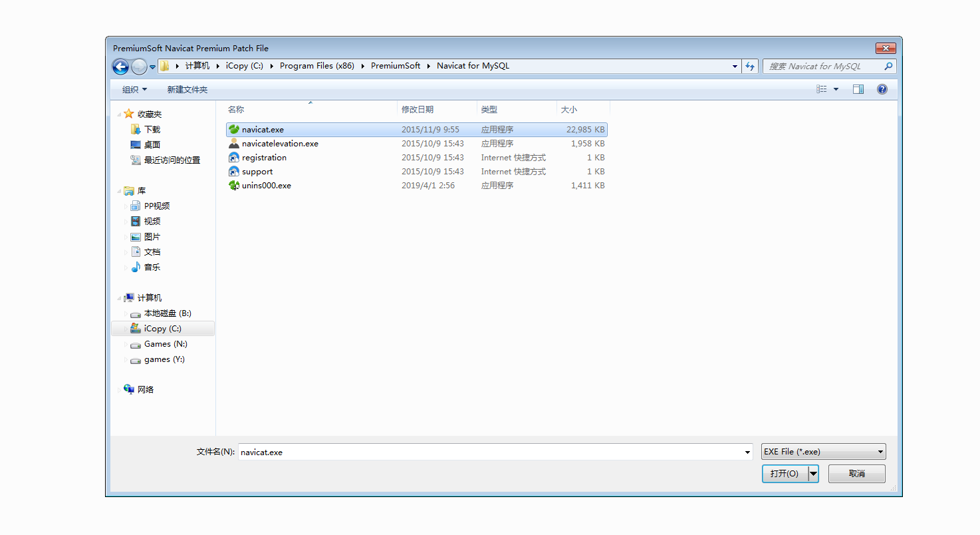Screen dimensions: 980x535
Task: Navigate to iCopy (C:) in the breadcrumb
Action: [x=245, y=66]
